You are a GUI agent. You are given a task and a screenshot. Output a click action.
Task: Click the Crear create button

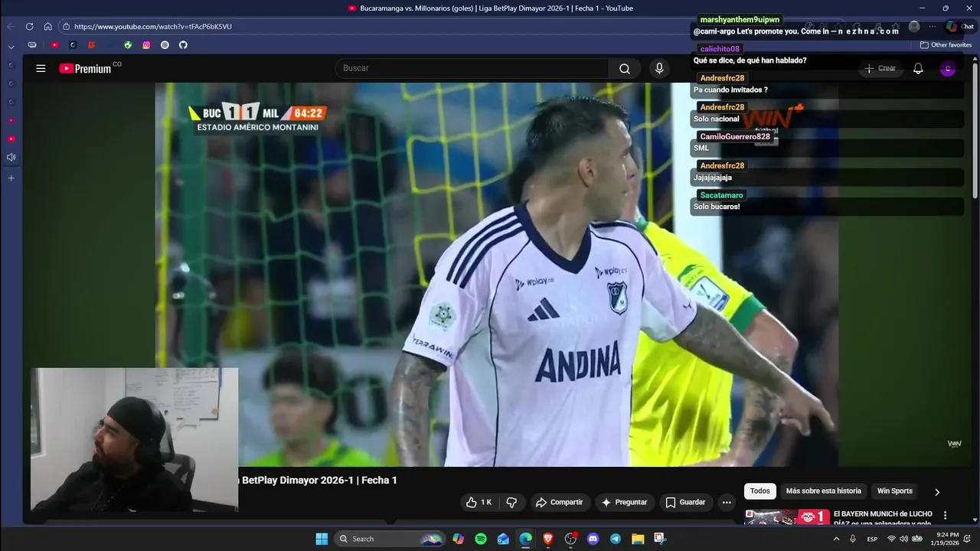(x=880, y=68)
